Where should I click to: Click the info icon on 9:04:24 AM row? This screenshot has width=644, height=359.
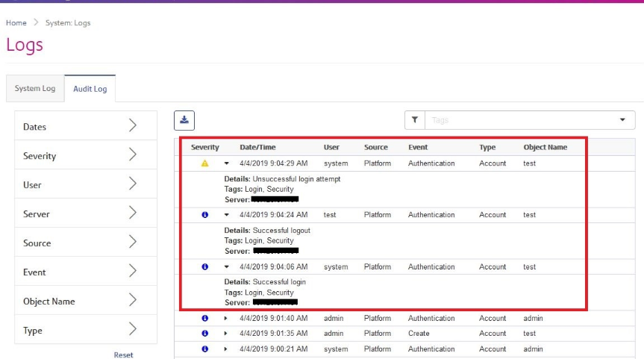(x=204, y=215)
